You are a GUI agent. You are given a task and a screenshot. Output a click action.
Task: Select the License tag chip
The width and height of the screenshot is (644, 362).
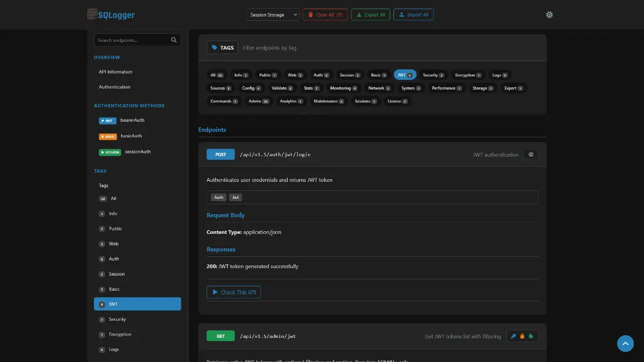[397, 101]
